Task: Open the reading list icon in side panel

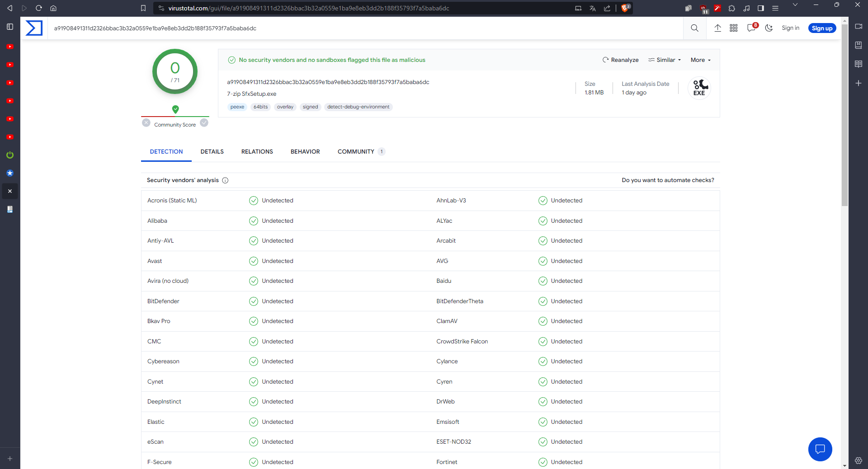Action: 859,64
